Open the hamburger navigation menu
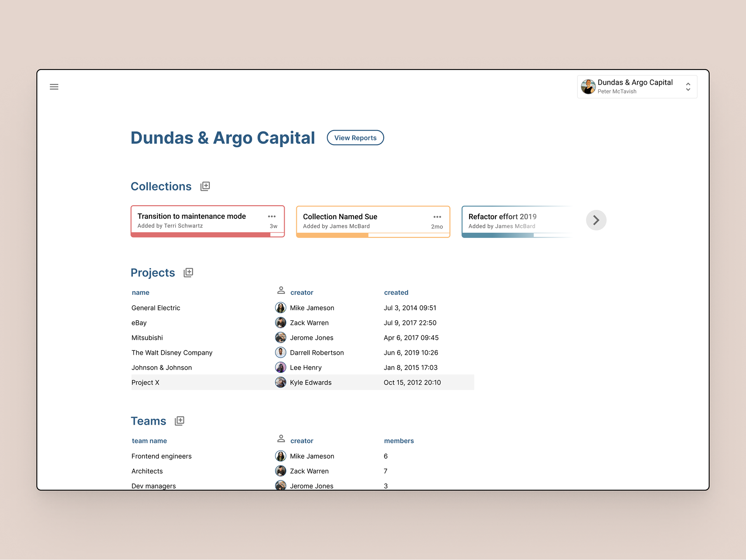Image resolution: width=746 pixels, height=560 pixels. pos(54,87)
